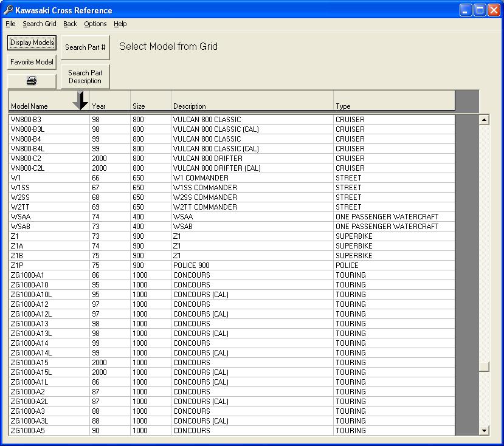Viewport: 504px width, 446px height.
Task: Select model ZG1000-A10L
Action: (232, 294)
